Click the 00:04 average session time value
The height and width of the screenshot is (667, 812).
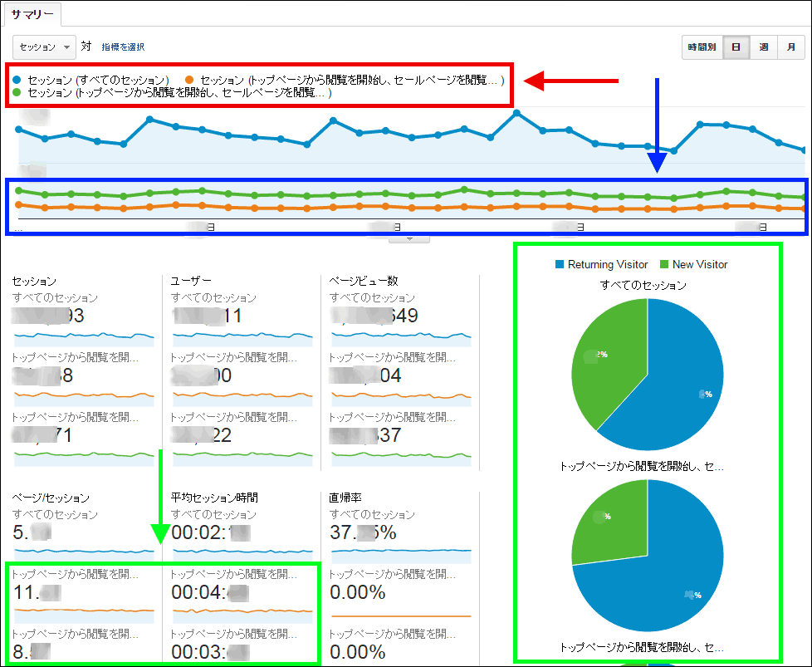coord(210,592)
